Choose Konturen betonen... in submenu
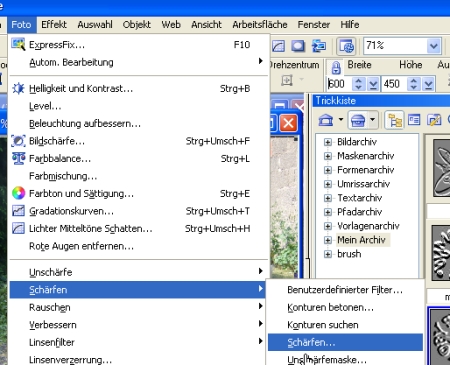The image size is (450, 365). click(345, 307)
